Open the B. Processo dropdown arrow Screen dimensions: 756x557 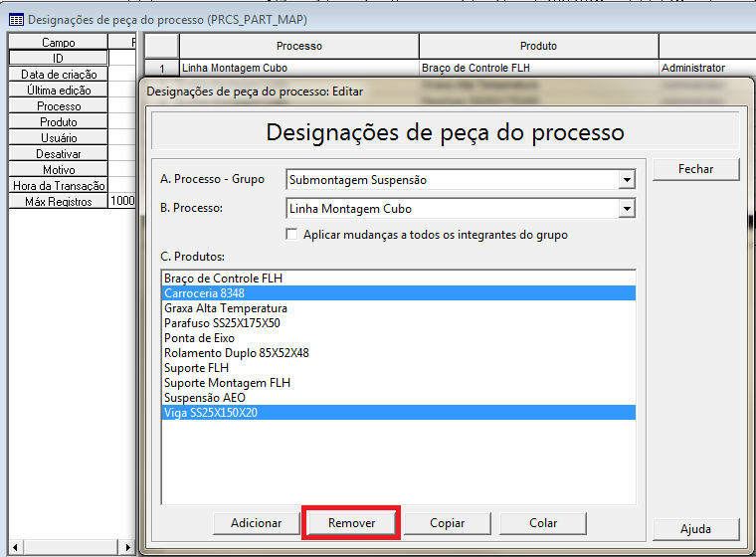tap(627, 209)
